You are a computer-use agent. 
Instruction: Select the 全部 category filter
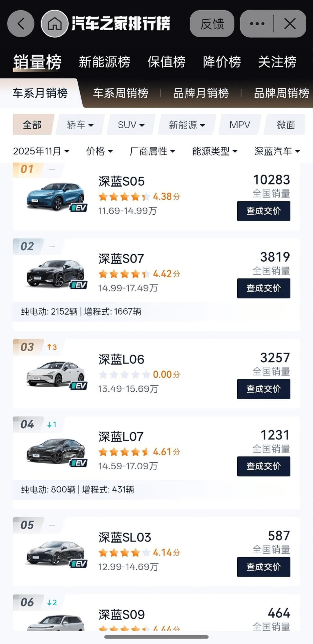tap(32, 125)
